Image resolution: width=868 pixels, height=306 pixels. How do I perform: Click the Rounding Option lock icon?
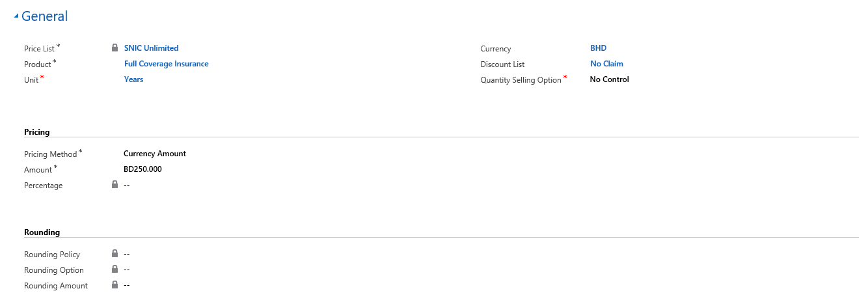(115, 270)
